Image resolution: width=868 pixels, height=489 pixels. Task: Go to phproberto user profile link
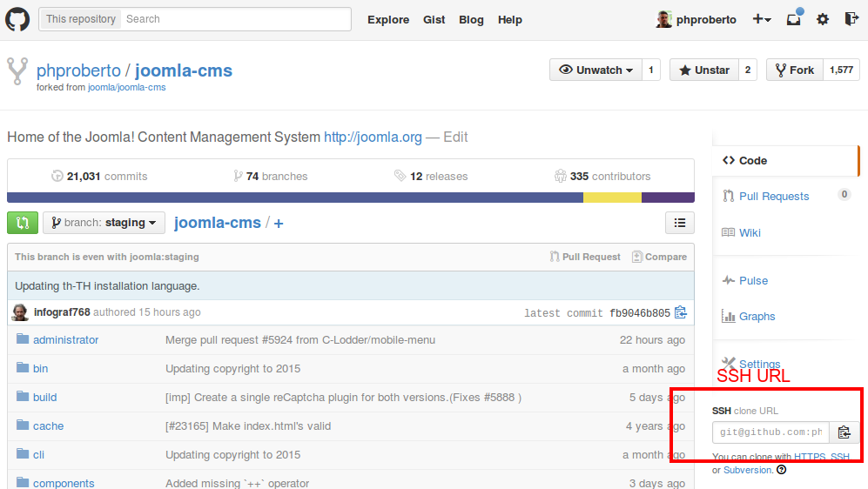click(78, 70)
